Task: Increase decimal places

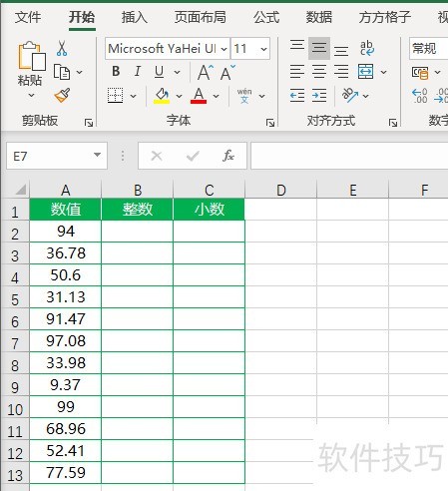Action: tap(420, 96)
